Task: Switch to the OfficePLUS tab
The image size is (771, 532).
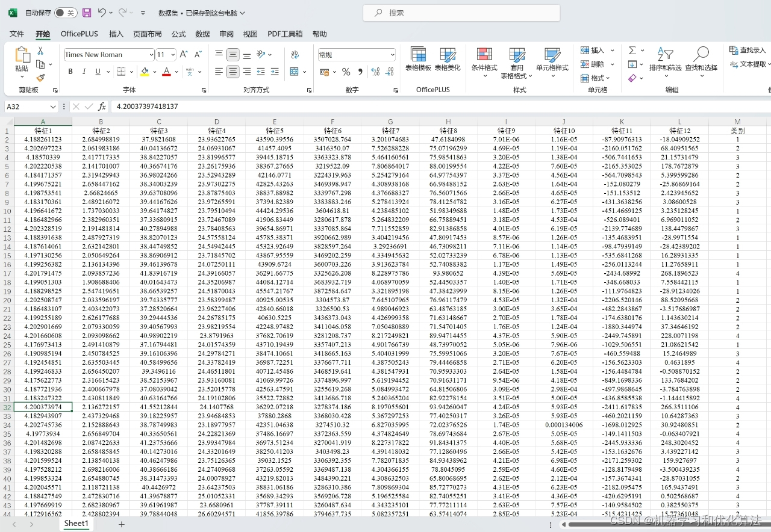Action: tap(80, 34)
